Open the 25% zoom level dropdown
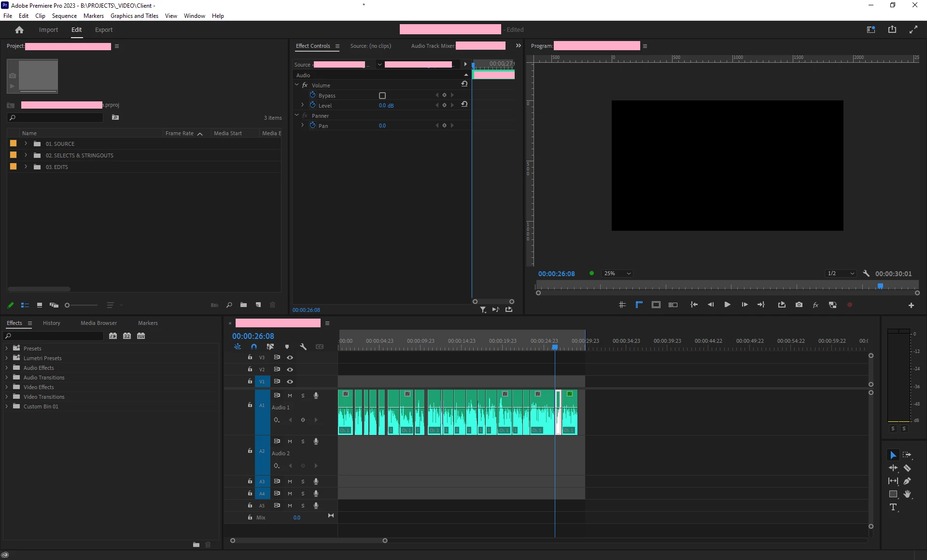The height and width of the screenshot is (560, 927). pyautogui.click(x=617, y=273)
